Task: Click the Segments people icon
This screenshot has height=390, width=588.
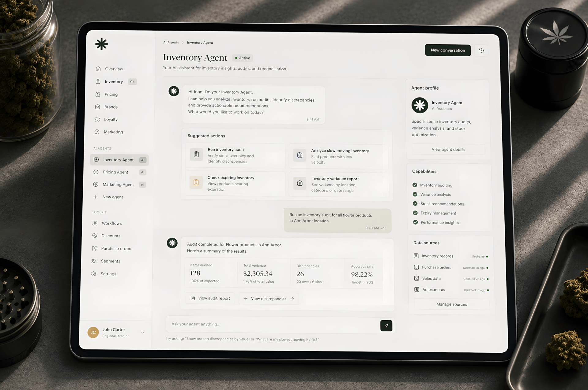Action: coord(94,261)
